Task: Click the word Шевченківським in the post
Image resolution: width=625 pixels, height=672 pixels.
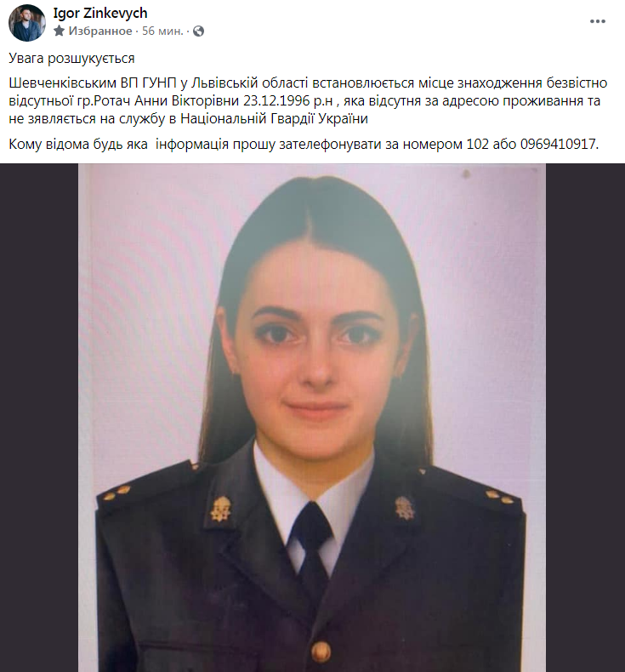Action: [62, 83]
